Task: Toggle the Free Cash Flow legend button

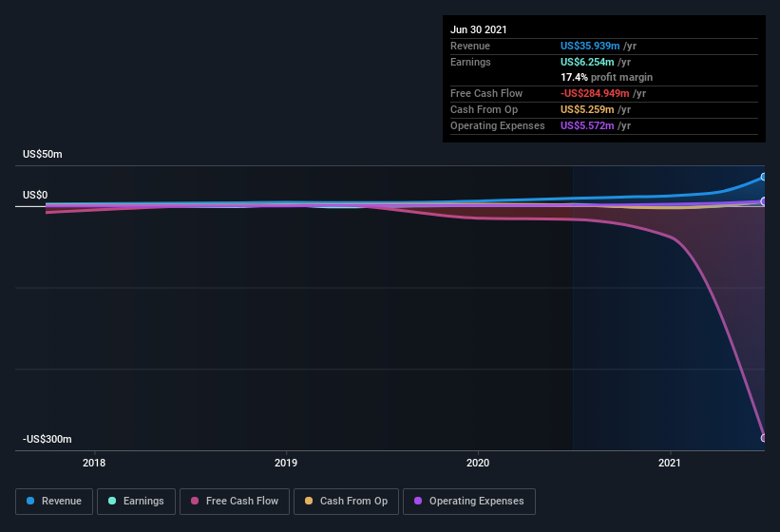Action: pyautogui.click(x=235, y=502)
